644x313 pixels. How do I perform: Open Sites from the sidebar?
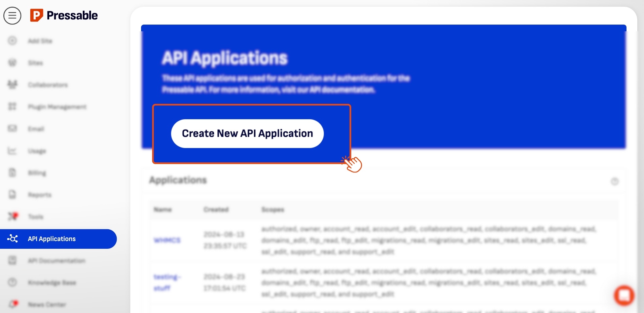[35, 63]
